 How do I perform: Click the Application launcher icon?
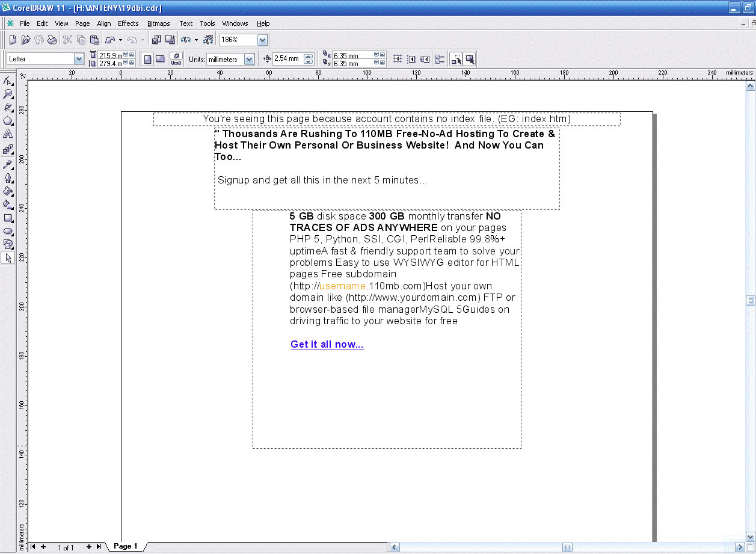pyautogui.click(x=186, y=40)
